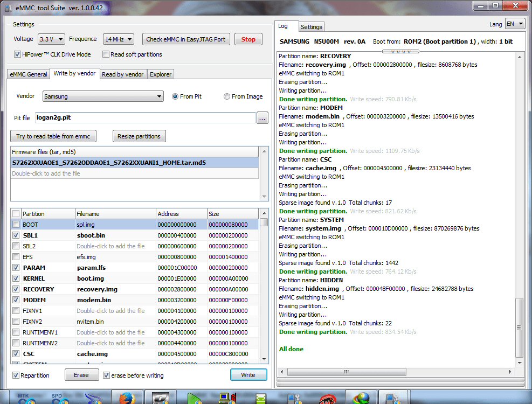Screen dimensions: 532x404
Task: Enable Read soft partitions checkbox
Action: click(106, 54)
